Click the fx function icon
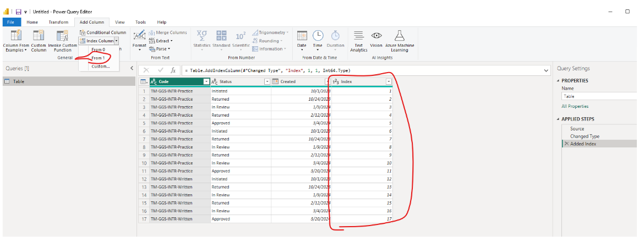This screenshot has width=644, height=247. (x=173, y=70)
